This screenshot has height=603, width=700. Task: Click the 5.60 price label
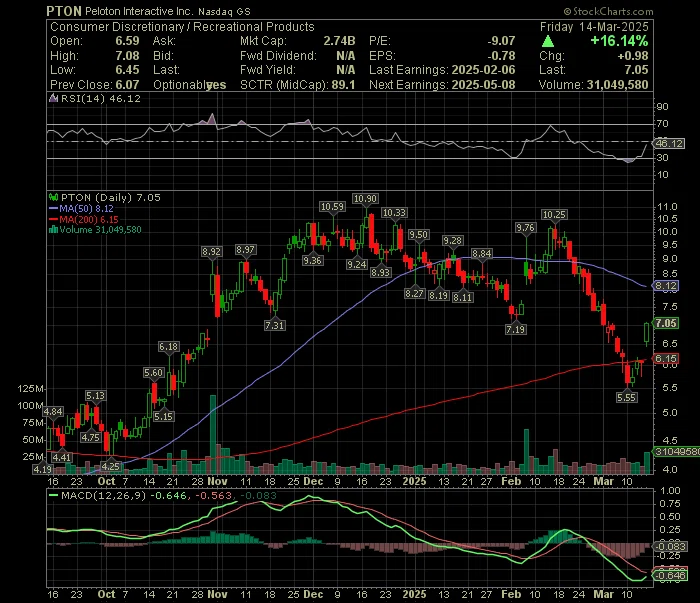pos(154,372)
